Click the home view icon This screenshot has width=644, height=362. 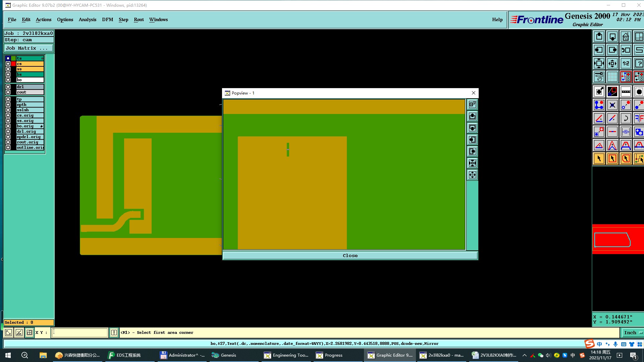[626, 37]
